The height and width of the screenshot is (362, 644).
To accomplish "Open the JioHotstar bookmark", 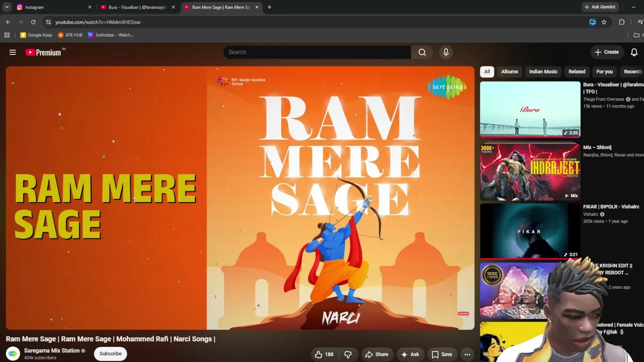I will (x=111, y=35).
